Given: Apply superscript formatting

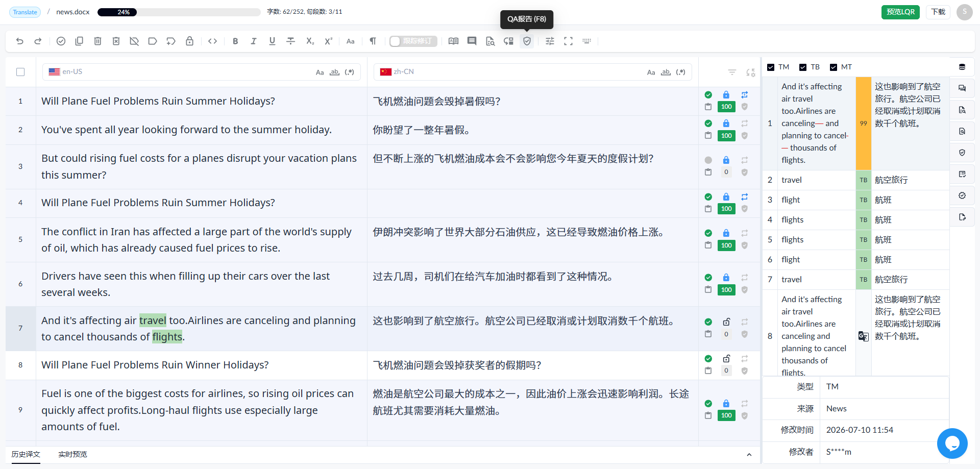Looking at the screenshot, I should (x=328, y=41).
